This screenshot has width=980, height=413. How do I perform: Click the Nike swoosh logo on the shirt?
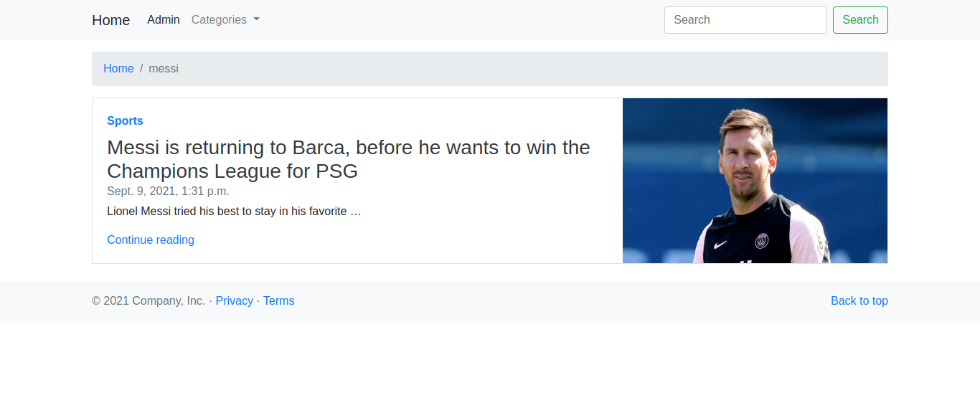(720, 244)
